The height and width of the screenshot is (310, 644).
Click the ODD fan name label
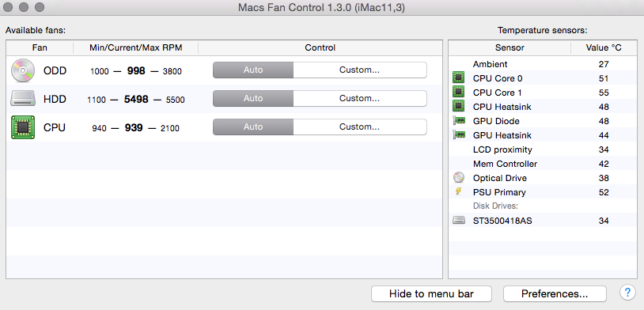[x=55, y=70]
